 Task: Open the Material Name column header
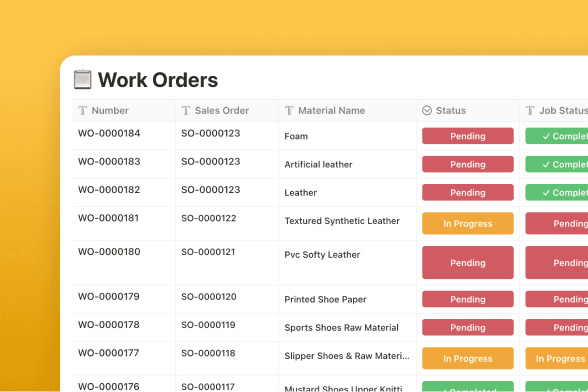pyautogui.click(x=348, y=111)
